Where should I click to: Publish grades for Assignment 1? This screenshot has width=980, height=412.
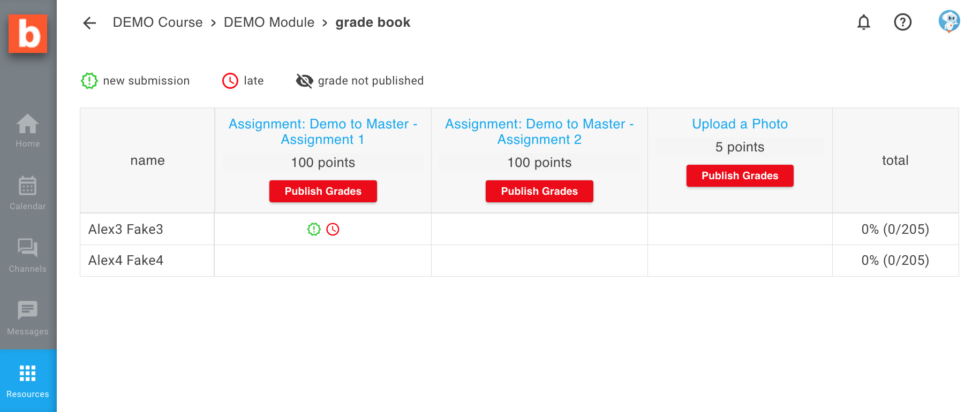(323, 191)
